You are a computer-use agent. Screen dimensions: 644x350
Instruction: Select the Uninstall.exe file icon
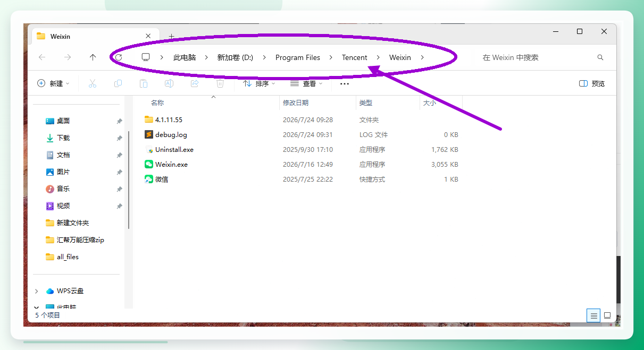coord(149,149)
